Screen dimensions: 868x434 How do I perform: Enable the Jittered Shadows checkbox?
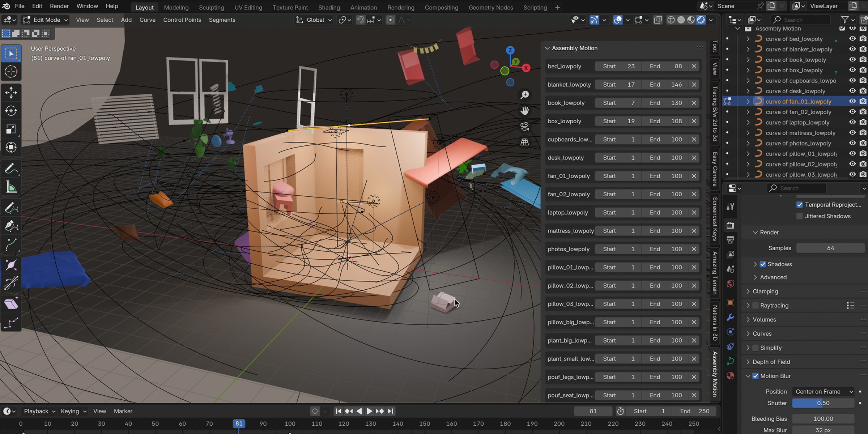pyautogui.click(x=800, y=216)
